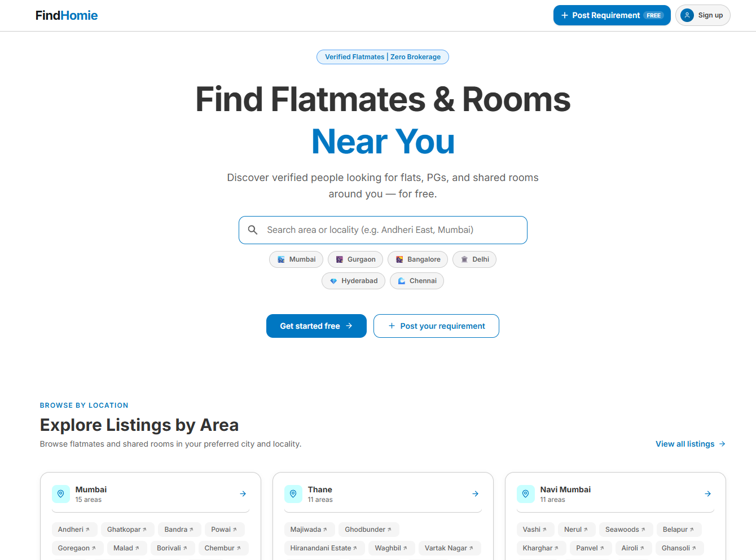Open Nerul area tag
Image resolution: width=756 pixels, height=560 pixels.
(576, 530)
